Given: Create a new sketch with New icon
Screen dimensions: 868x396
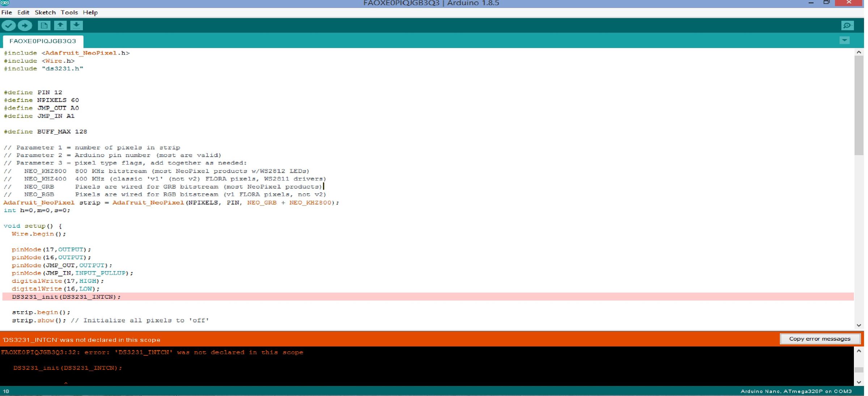Looking at the screenshot, I should pos(44,26).
